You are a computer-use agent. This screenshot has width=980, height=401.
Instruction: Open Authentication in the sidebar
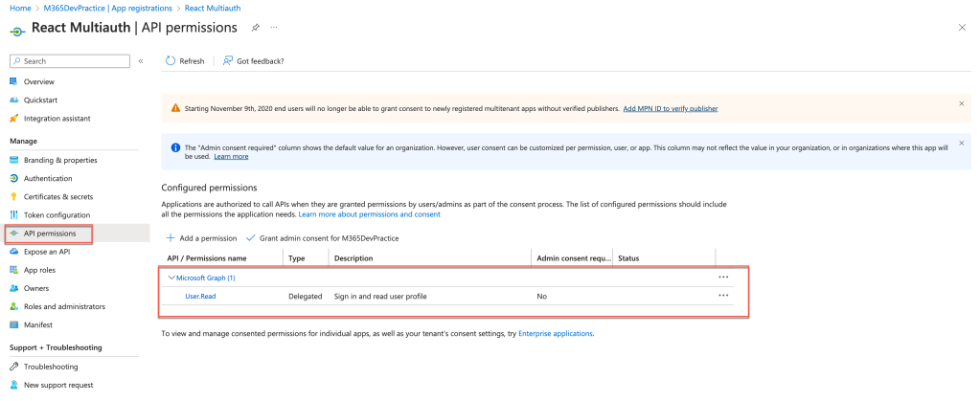47,179
